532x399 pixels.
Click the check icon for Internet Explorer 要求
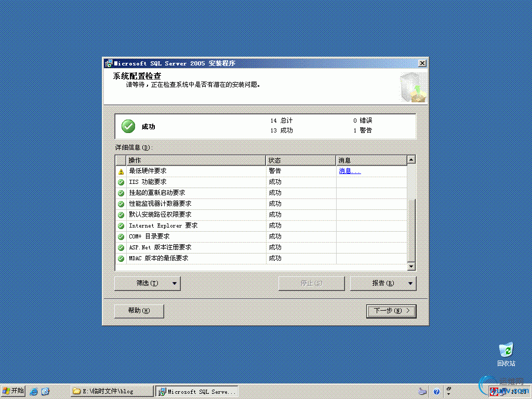coord(121,225)
